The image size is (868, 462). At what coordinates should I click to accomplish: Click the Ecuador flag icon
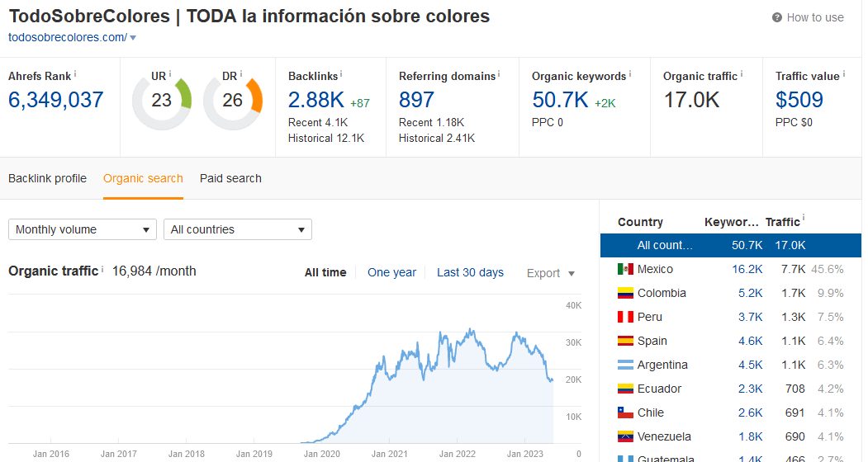(625, 389)
